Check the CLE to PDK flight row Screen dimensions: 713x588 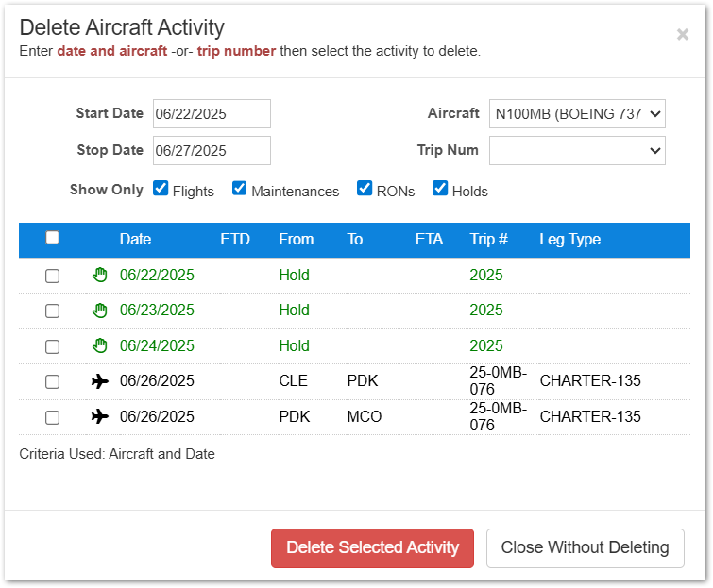point(53,381)
